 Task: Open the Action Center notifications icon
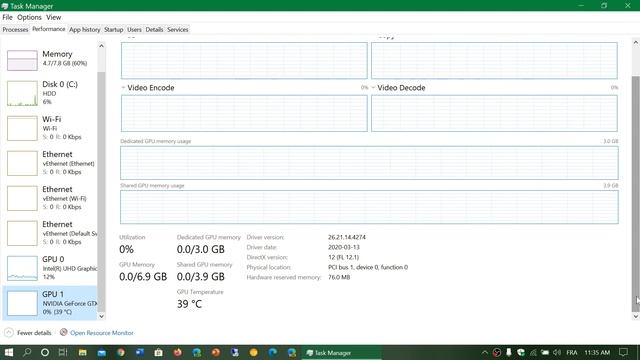(623, 352)
